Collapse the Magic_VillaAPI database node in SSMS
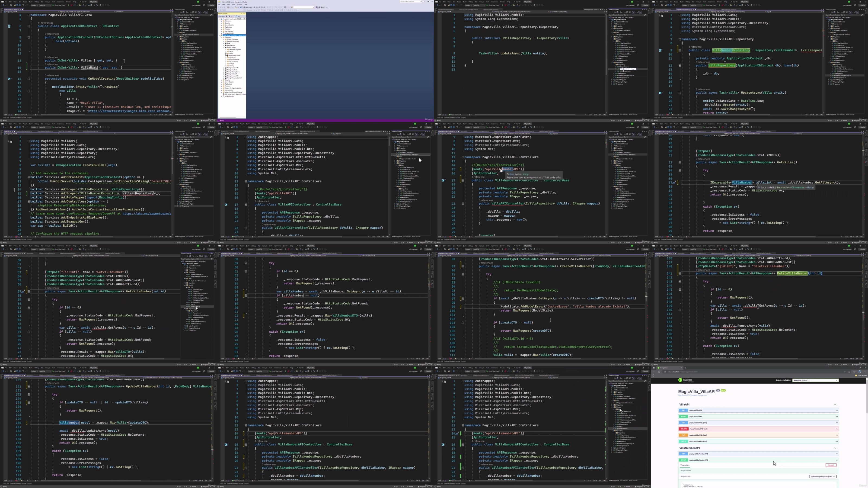Image resolution: width=868 pixels, height=488 pixels. [x=224, y=47]
